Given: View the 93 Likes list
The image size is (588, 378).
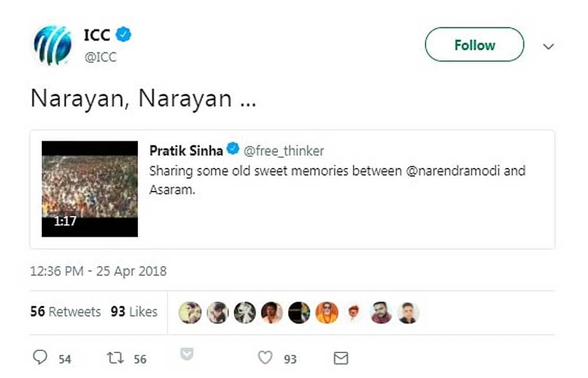Looking at the screenshot, I should point(134,311).
